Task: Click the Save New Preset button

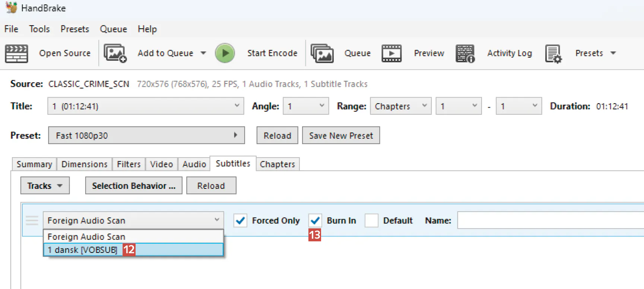Action: (341, 136)
